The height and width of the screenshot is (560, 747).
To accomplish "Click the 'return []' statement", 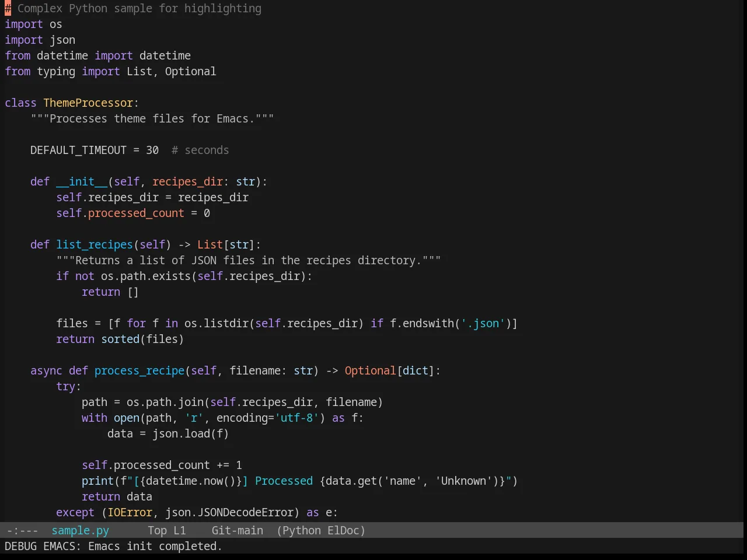I will click(110, 292).
